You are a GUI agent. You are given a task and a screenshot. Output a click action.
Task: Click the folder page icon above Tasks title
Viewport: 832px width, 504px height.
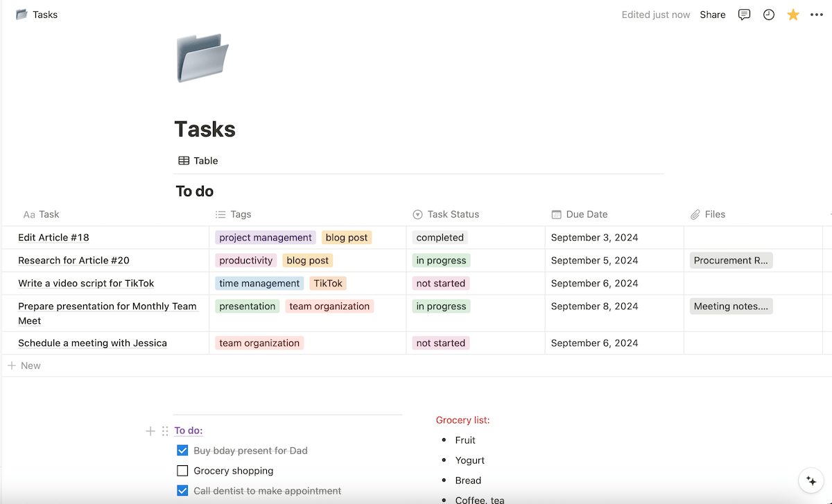pos(202,58)
